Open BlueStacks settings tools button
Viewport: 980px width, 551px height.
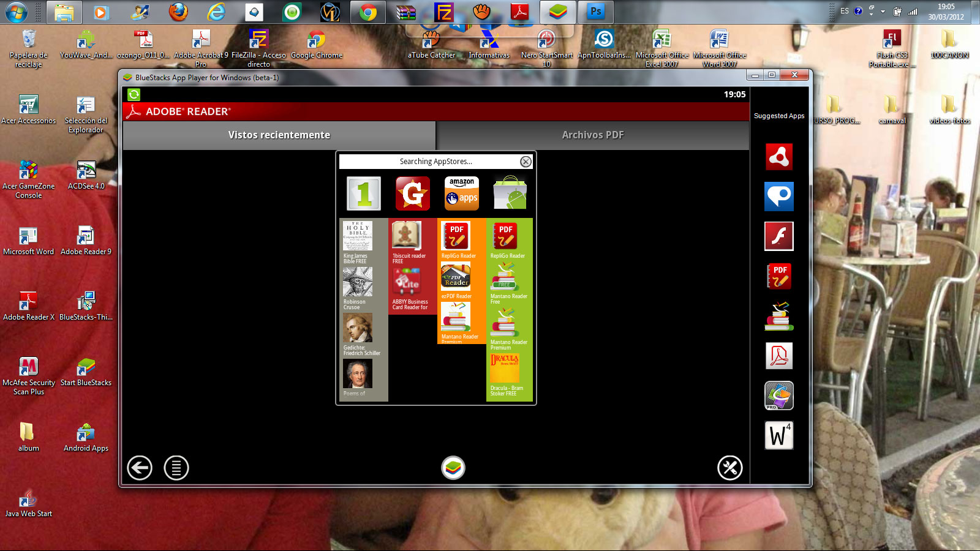[x=730, y=468]
